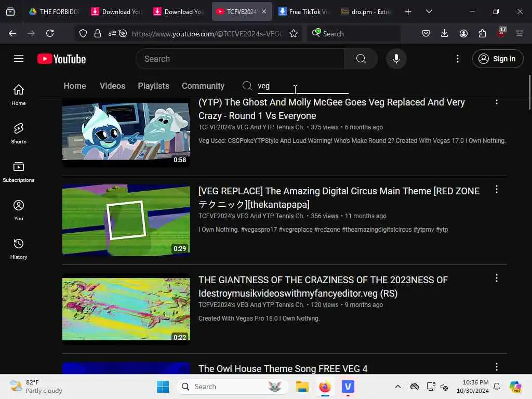This screenshot has width=532, height=399.
Task: Open the channel Community tab
Action: point(203,86)
